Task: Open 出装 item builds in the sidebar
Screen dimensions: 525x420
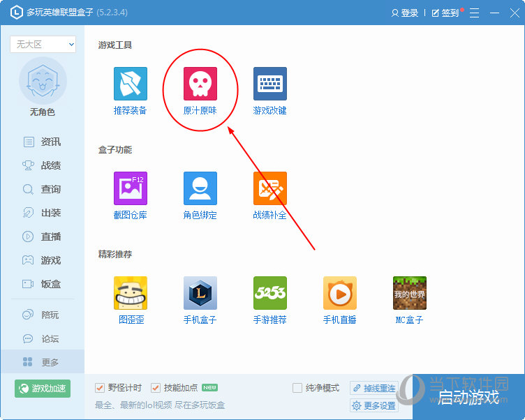Action: tap(42, 213)
